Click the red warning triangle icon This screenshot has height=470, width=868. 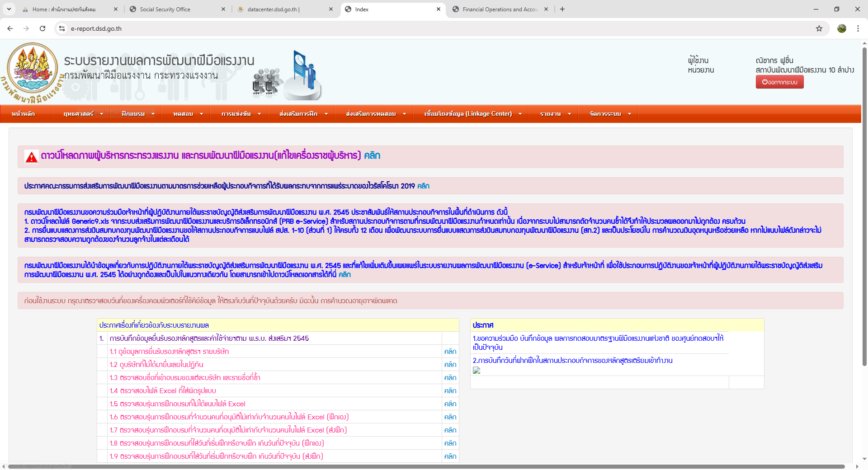pos(31,157)
